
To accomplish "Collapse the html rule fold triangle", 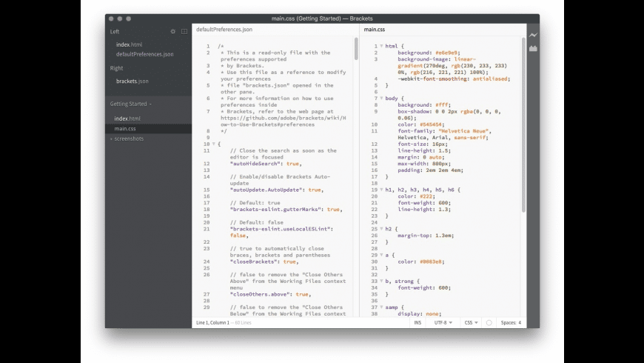I will [x=381, y=46].
